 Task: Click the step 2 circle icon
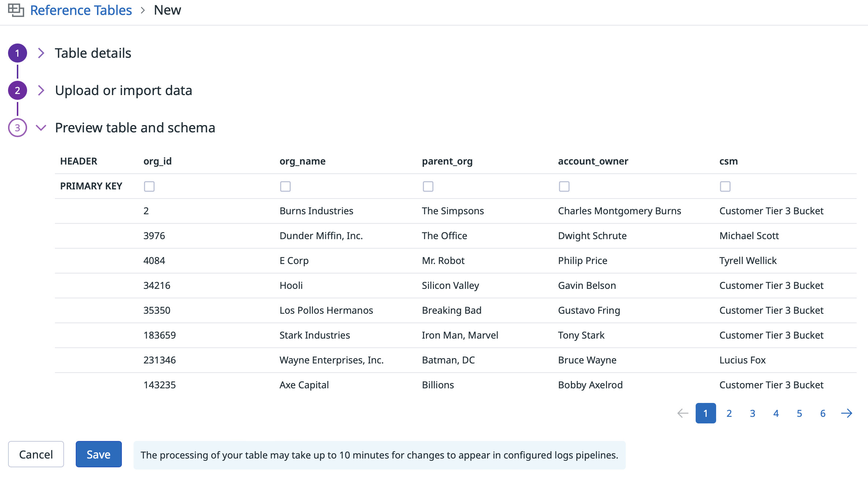(x=18, y=91)
